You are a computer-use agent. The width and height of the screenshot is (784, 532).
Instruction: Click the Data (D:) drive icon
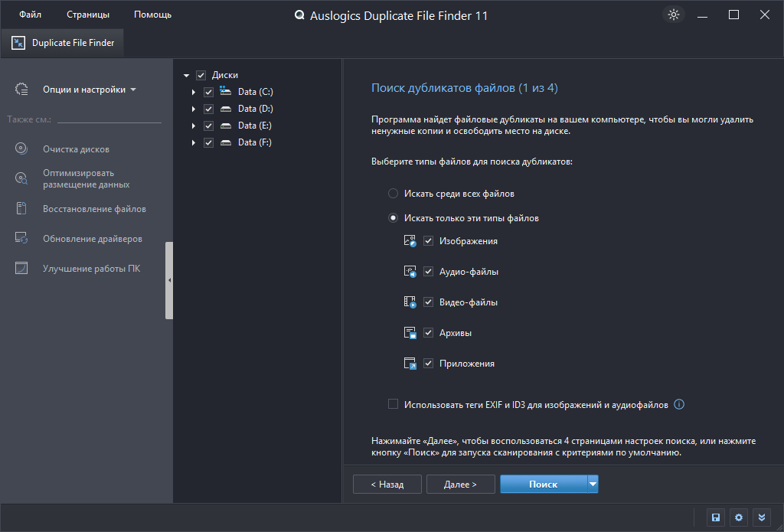(x=226, y=109)
